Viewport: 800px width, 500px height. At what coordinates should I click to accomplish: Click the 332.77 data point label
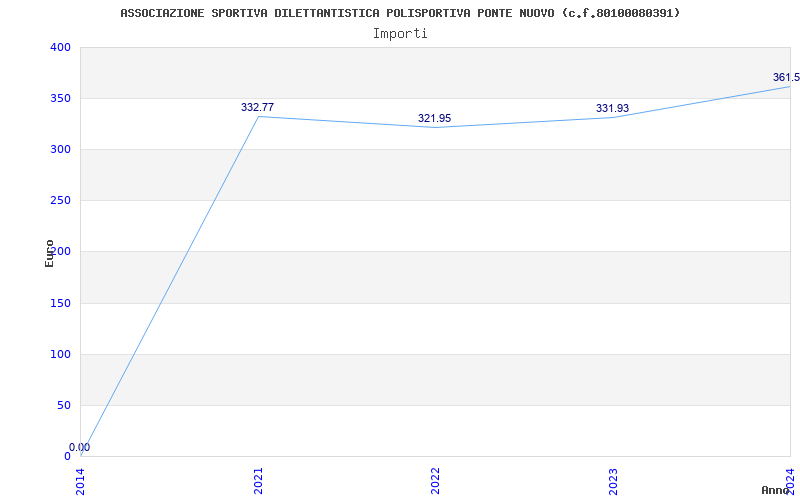(x=257, y=107)
